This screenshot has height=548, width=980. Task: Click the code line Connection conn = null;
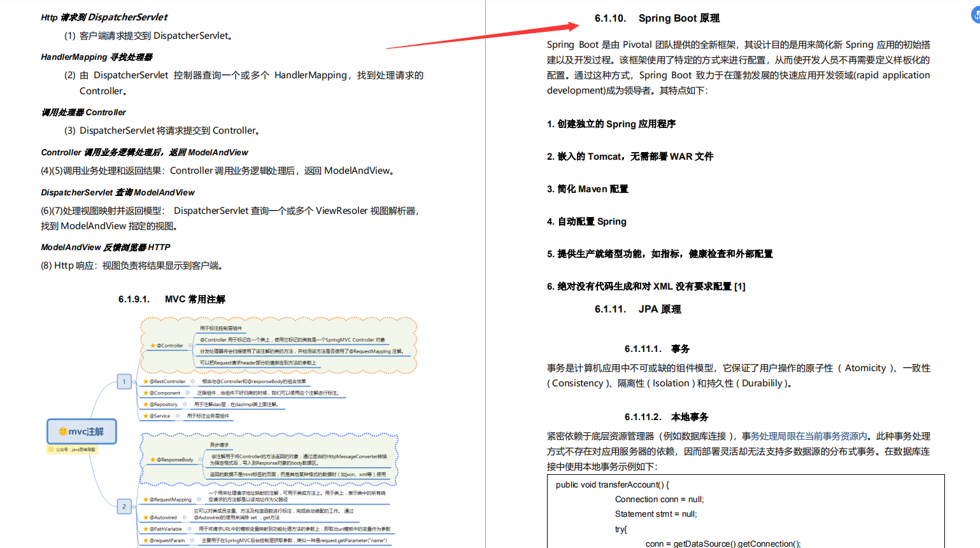660,500
